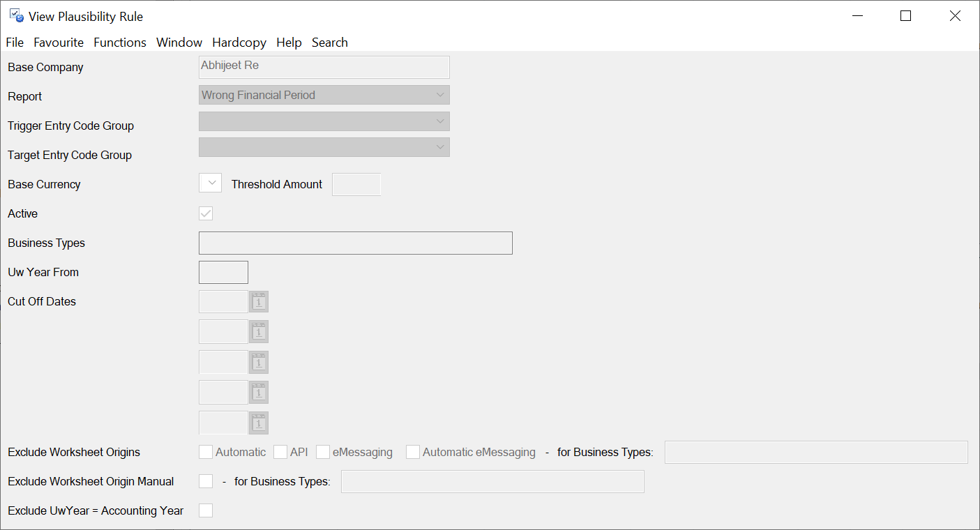Image resolution: width=980 pixels, height=530 pixels.
Task: Check the API worksheet origin checkbox
Action: (280, 452)
